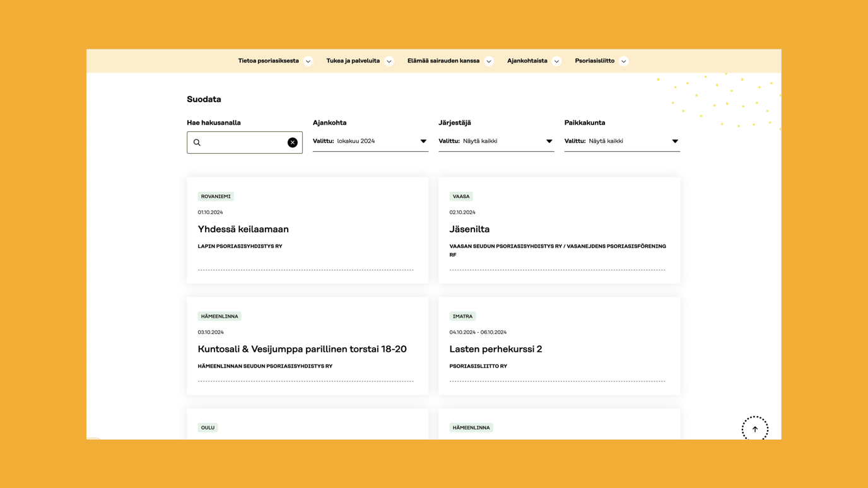Open Elämää sairauden kanssa menu
This screenshot has width=868, height=488.
[443, 61]
